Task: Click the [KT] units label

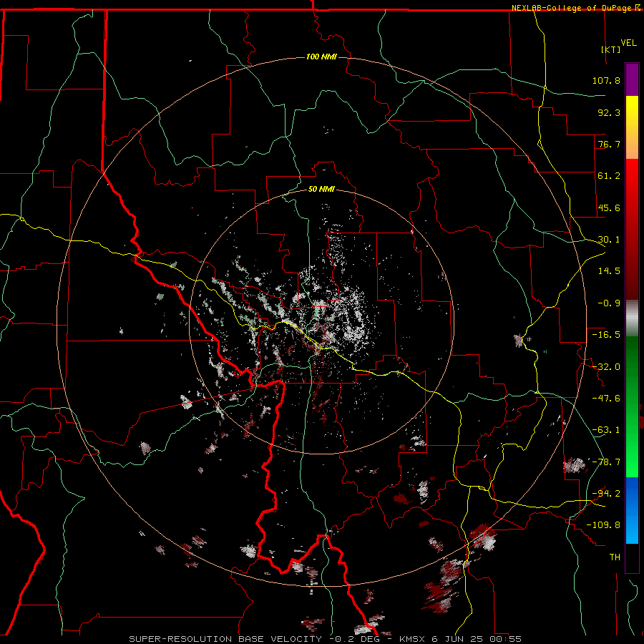Action: 611,49
